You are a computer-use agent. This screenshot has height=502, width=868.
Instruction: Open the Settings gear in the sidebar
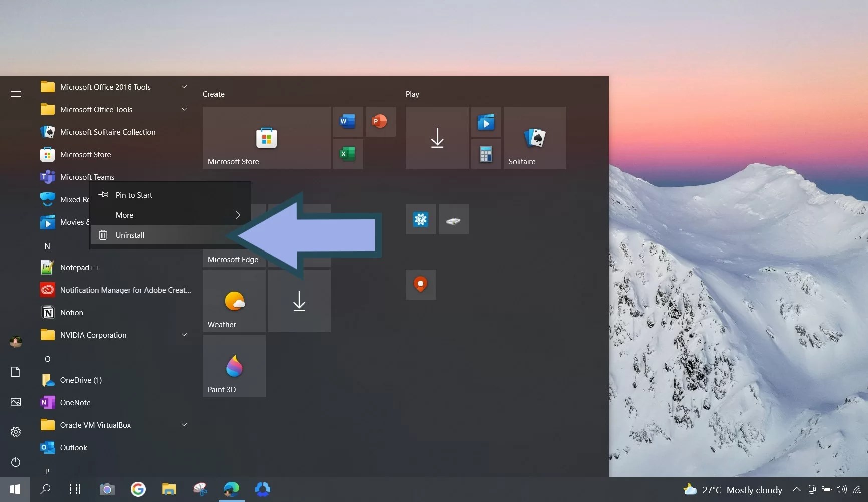pos(15,431)
